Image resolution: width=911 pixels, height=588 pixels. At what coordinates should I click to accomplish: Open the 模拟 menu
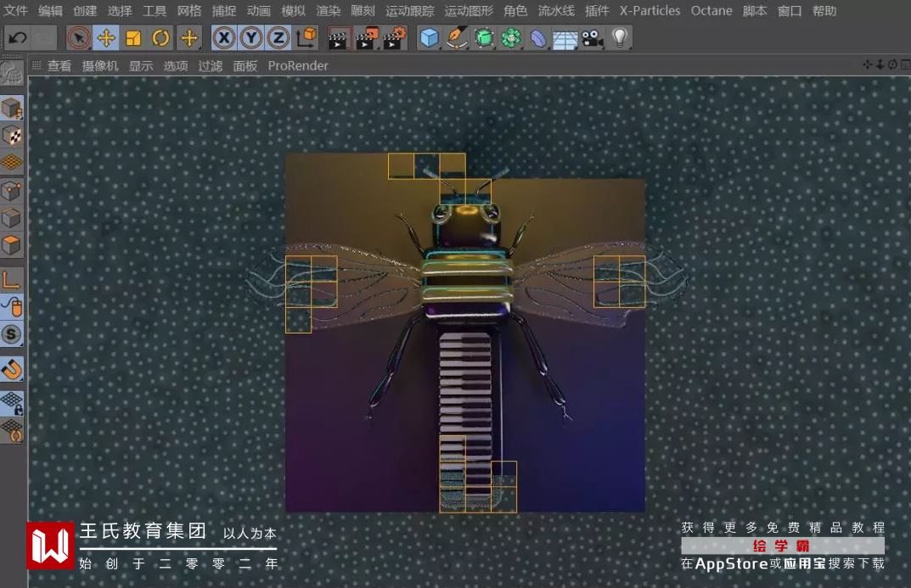pyautogui.click(x=294, y=10)
